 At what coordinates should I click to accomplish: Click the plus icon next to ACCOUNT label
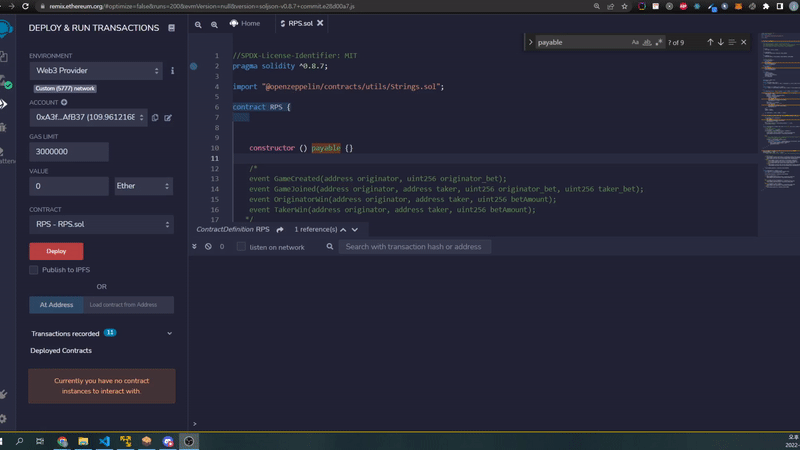pyautogui.click(x=65, y=102)
